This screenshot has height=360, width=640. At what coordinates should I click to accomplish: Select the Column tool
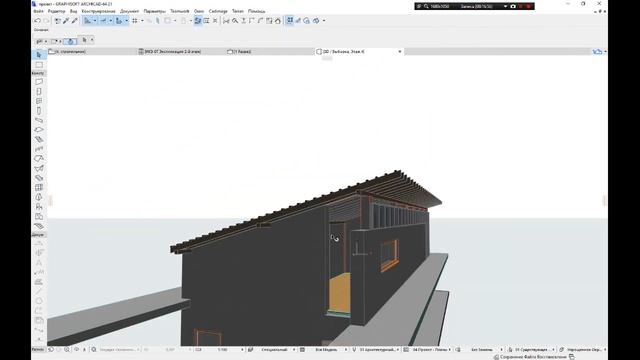[39, 111]
